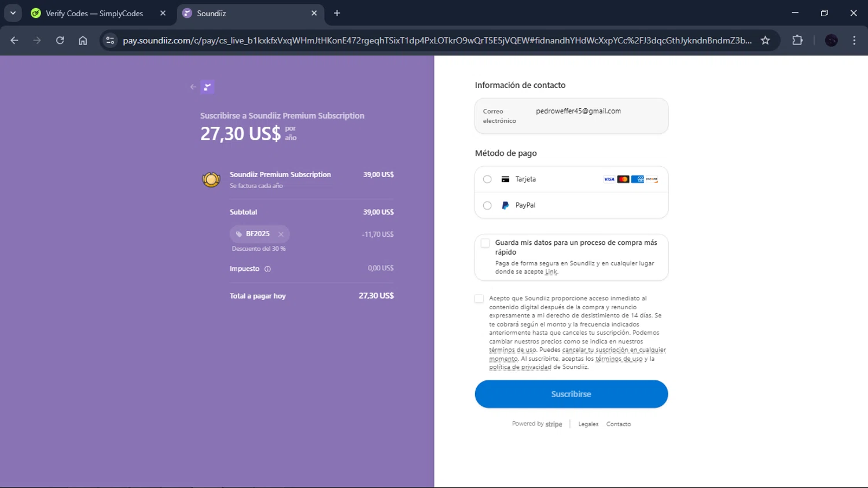The width and height of the screenshot is (868, 488).
Task: Open the Legales link
Action: pos(589,424)
